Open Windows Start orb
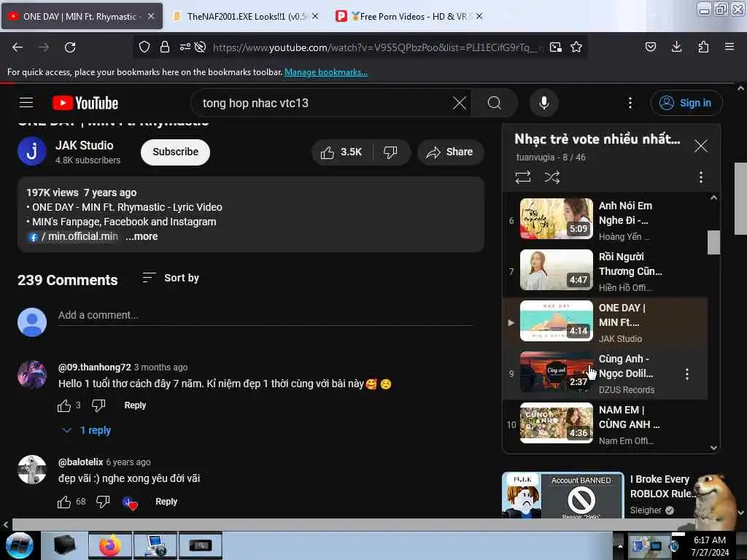Screen dimensions: 747x560 pos(19,545)
